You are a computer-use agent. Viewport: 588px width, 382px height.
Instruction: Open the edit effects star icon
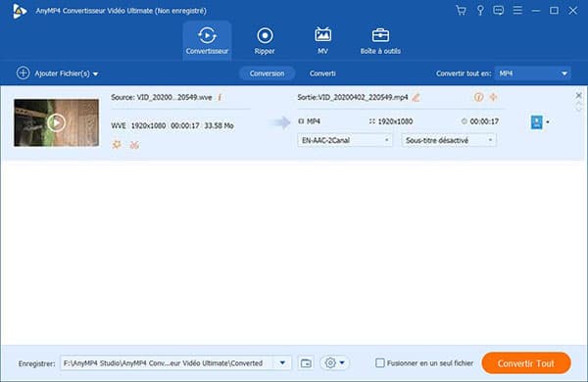[x=117, y=144]
